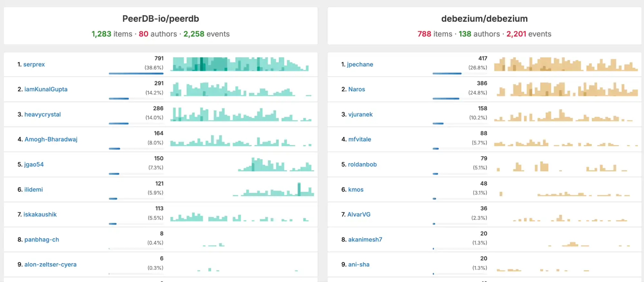Open iskakaushik author link
644x282 pixels.
click(x=40, y=215)
